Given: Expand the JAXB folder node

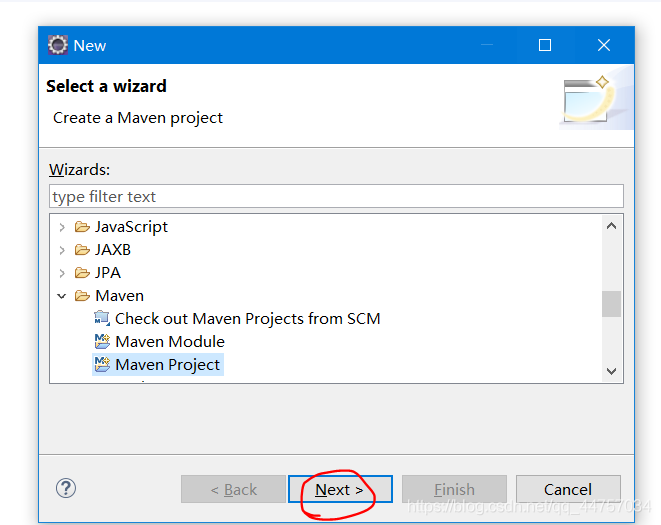Looking at the screenshot, I should click(62, 250).
